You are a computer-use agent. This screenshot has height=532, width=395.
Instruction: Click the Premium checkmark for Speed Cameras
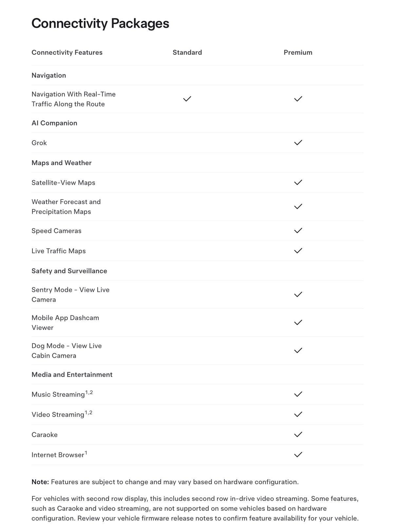298,231
